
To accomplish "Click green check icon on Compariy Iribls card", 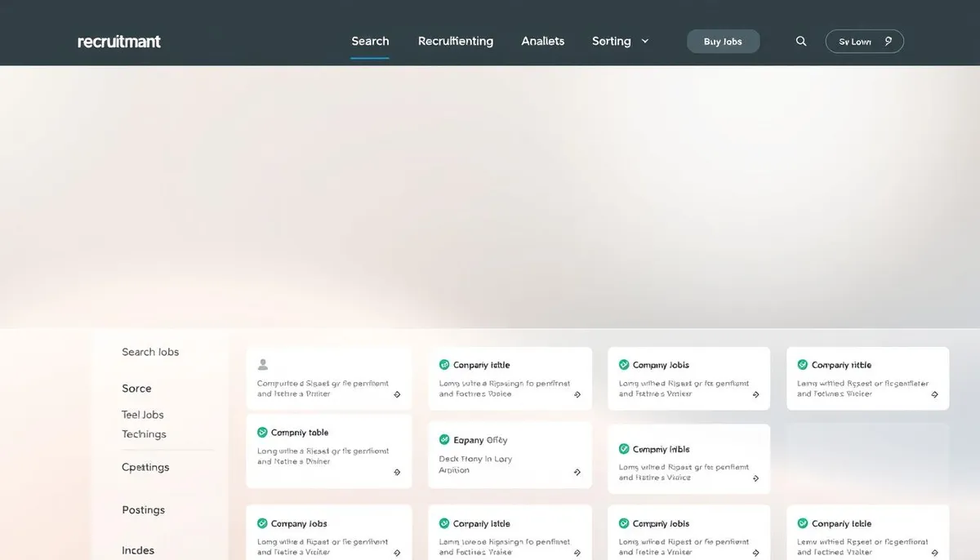I will [x=624, y=449].
